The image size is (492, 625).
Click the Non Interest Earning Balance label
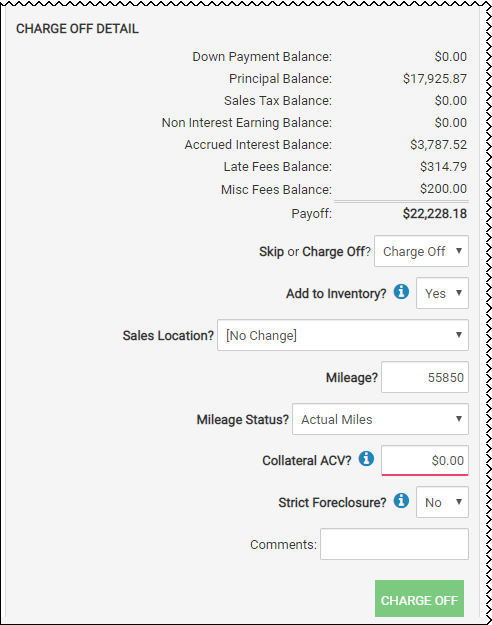tap(246, 123)
